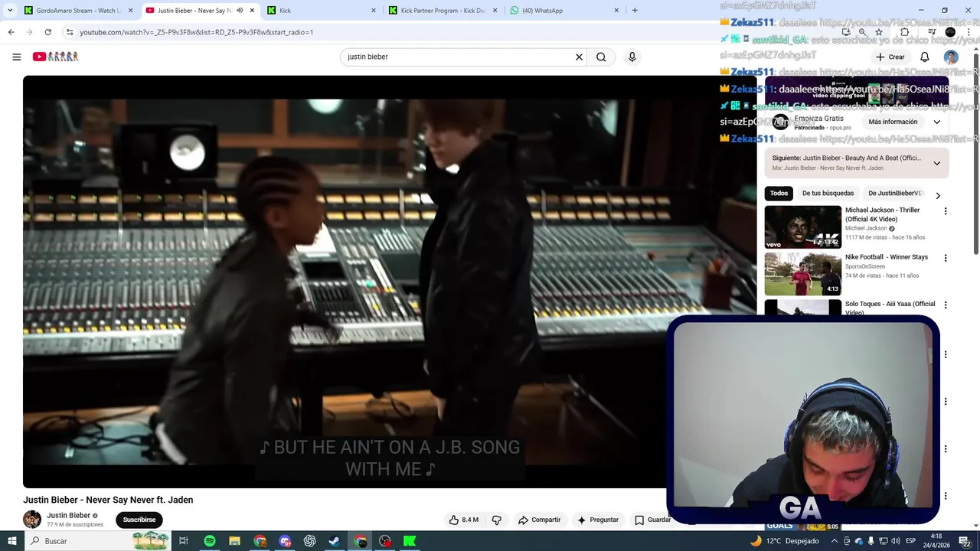Click the Guardar button
Screen dimensions: 980x551
point(653,520)
